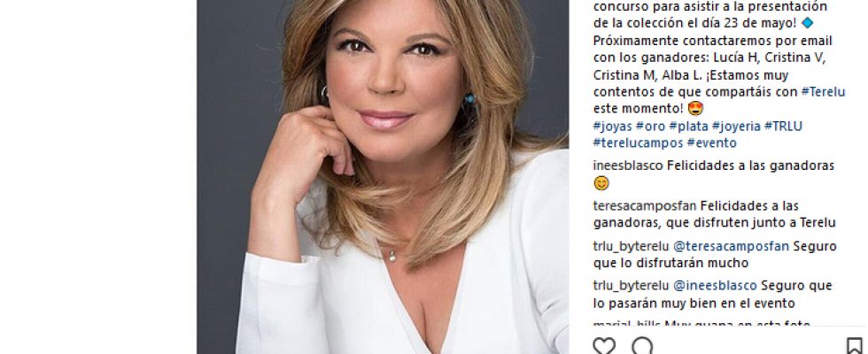
Task: Open the #terelucampos hashtag
Action: pos(639,143)
